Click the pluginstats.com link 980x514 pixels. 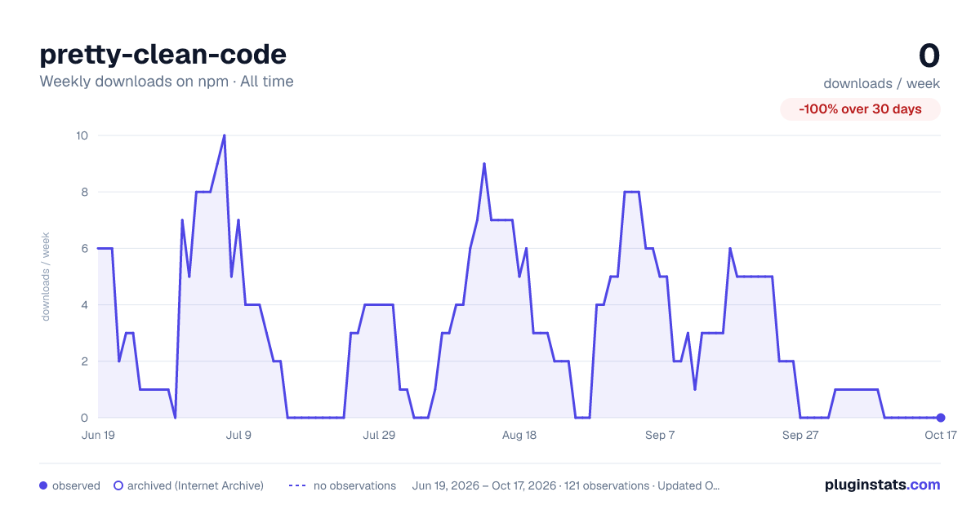pyautogui.click(x=882, y=485)
